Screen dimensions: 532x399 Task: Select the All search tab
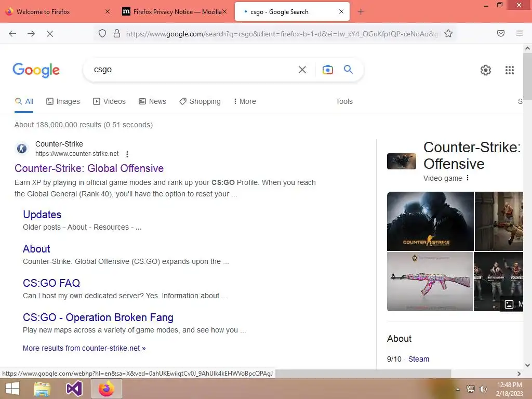pyautogui.click(x=24, y=101)
